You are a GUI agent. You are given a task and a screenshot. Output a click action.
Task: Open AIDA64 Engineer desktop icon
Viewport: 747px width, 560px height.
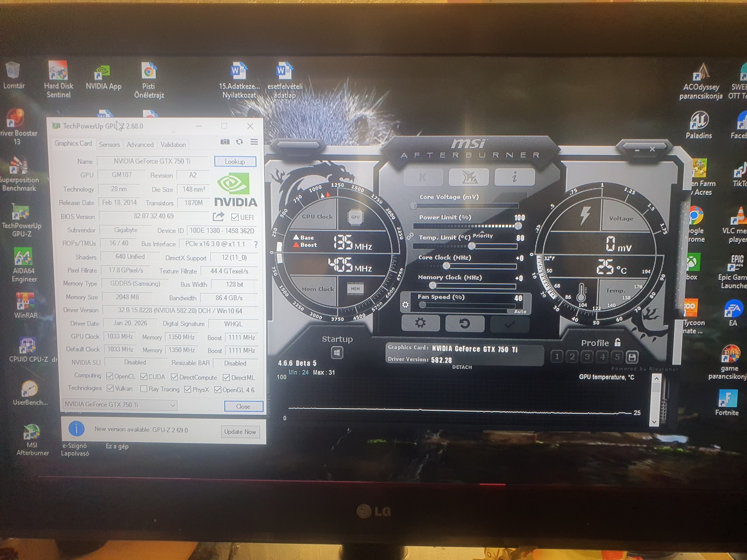click(x=24, y=265)
